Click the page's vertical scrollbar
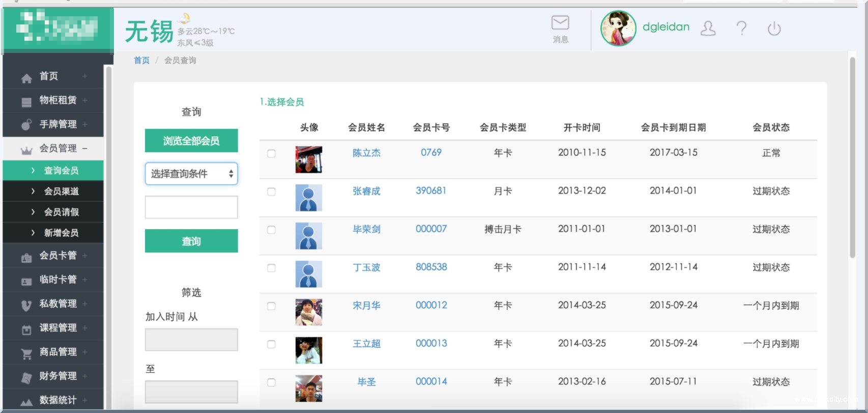 coord(852,158)
